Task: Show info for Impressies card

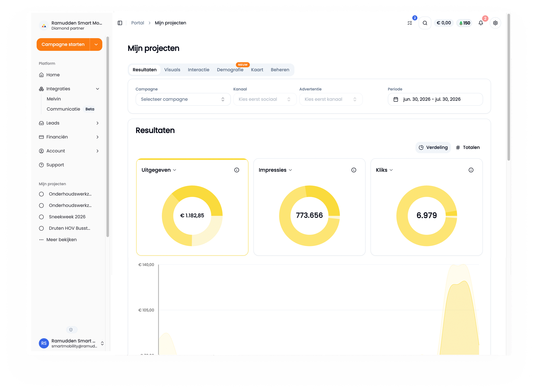Action: [x=354, y=170]
